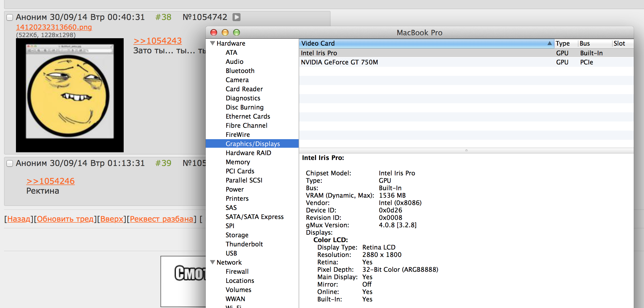Select Fibre Channel in the sidebar

pyautogui.click(x=246, y=125)
